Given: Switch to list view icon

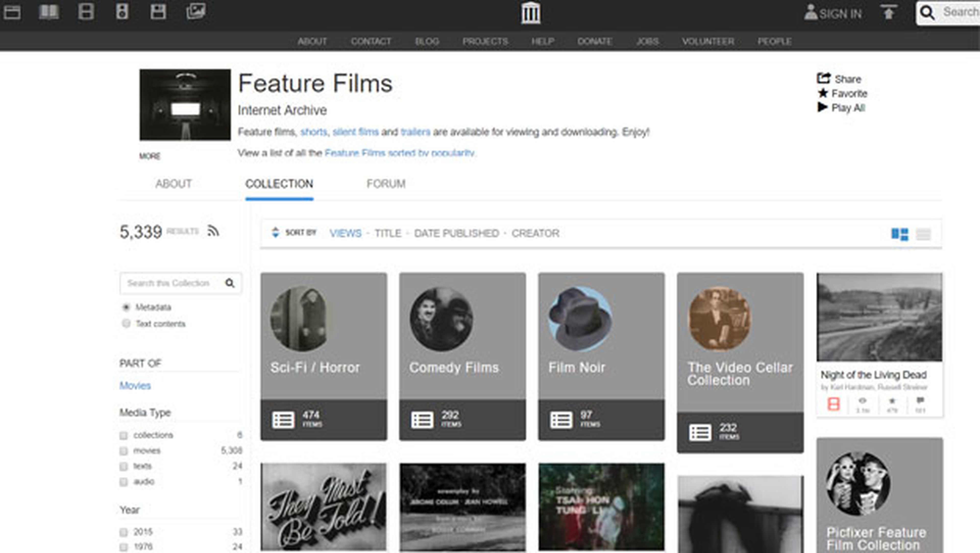Looking at the screenshot, I should 923,234.
